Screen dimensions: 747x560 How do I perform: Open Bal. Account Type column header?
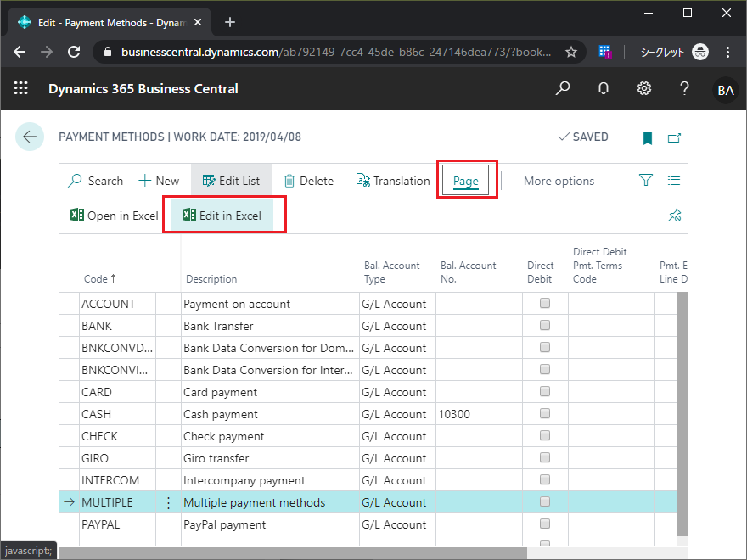[x=391, y=272]
